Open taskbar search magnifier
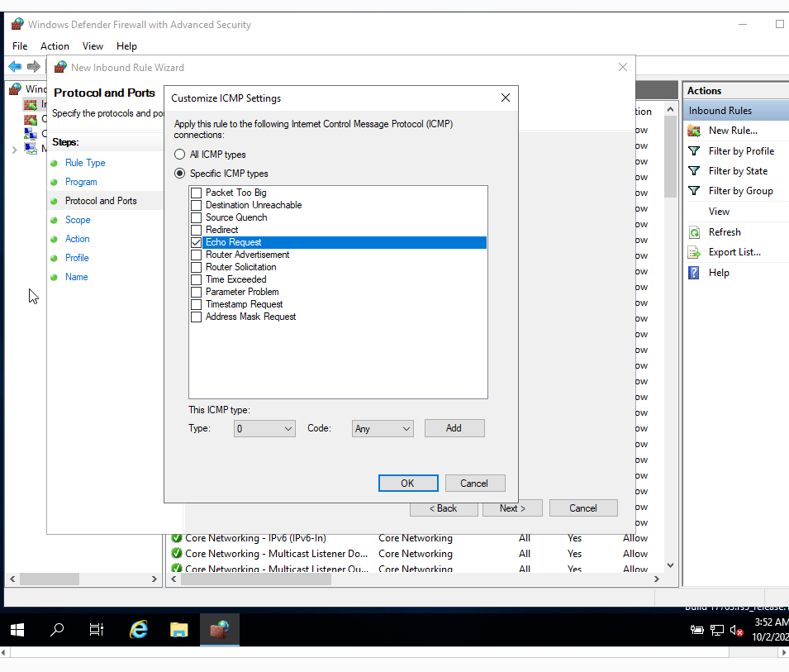The width and height of the screenshot is (789, 672). pos(57,630)
